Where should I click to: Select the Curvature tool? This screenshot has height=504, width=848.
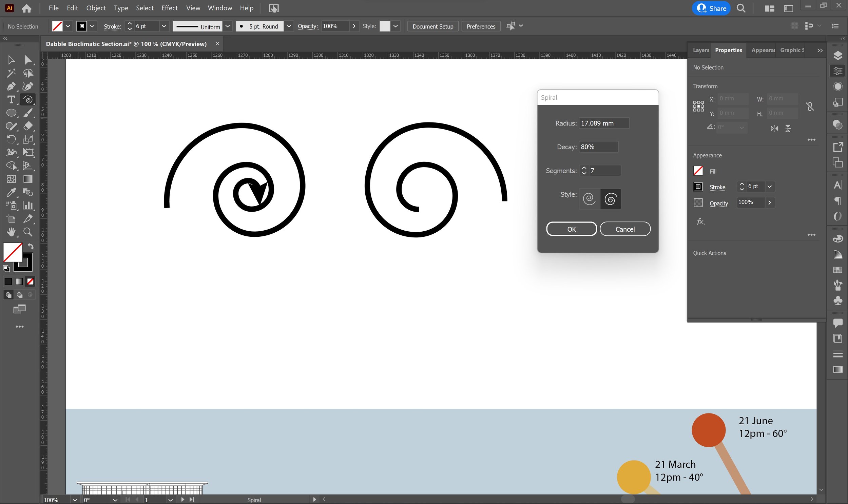pos(28,86)
